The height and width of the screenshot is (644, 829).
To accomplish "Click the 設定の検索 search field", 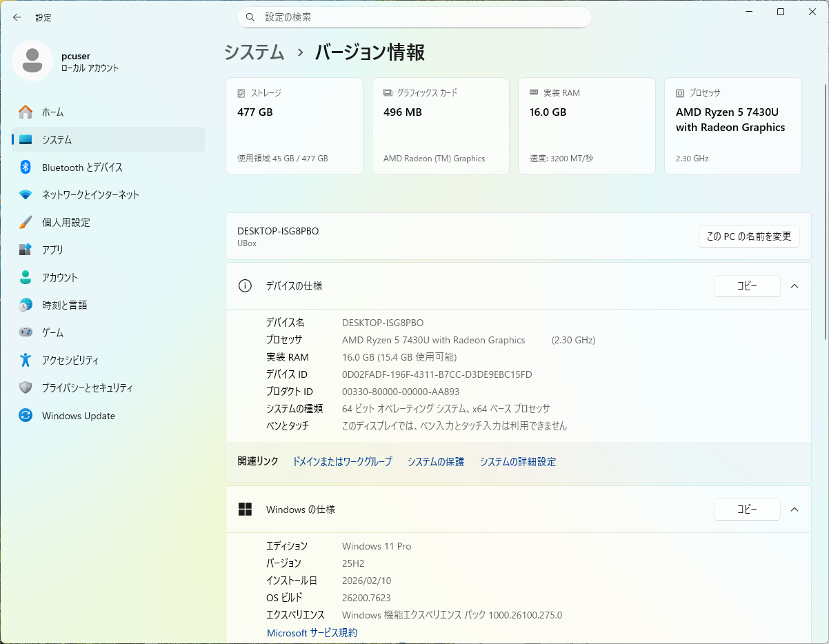I will pyautogui.click(x=414, y=17).
